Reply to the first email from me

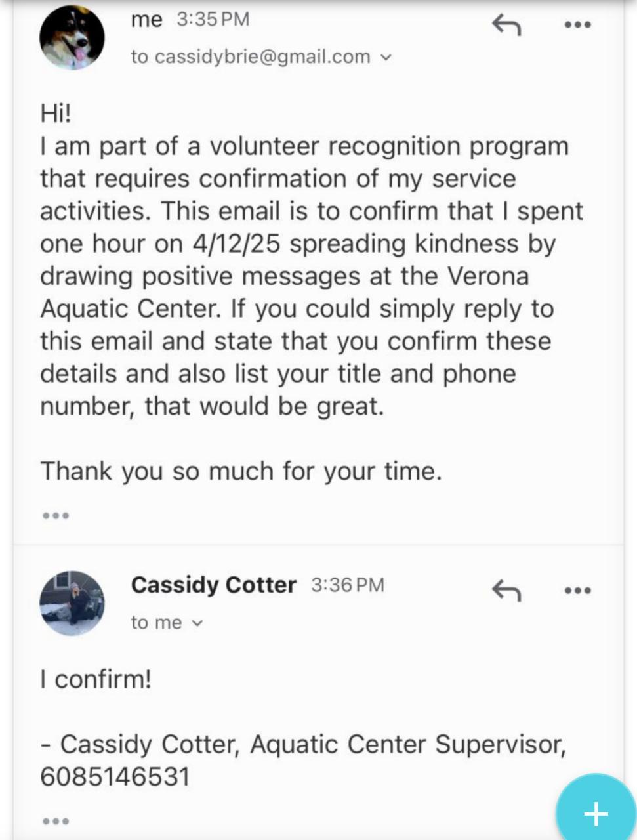coord(506,26)
